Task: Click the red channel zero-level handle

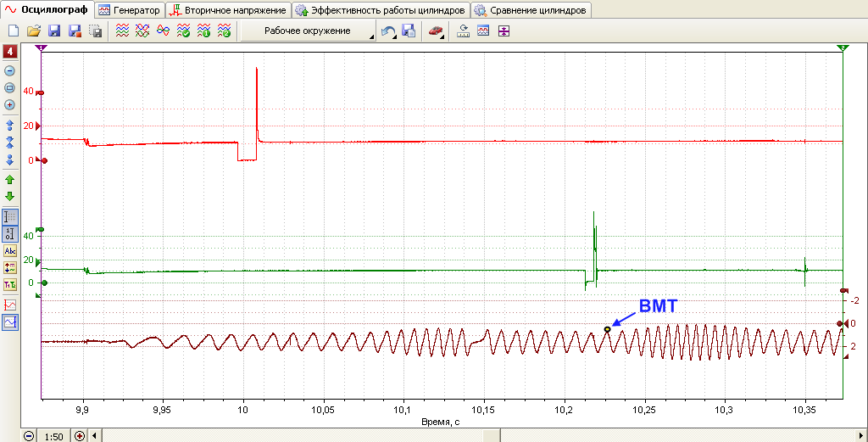Action: click(42, 160)
